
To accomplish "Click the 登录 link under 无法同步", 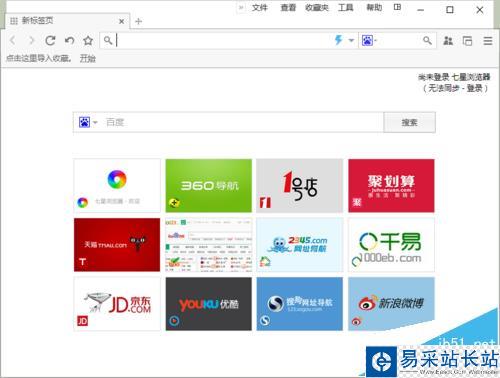I will coord(475,88).
